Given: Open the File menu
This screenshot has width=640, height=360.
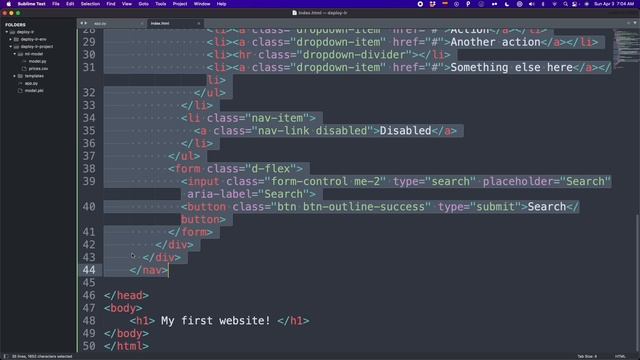Looking at the screenshot, I should point(56,4).
